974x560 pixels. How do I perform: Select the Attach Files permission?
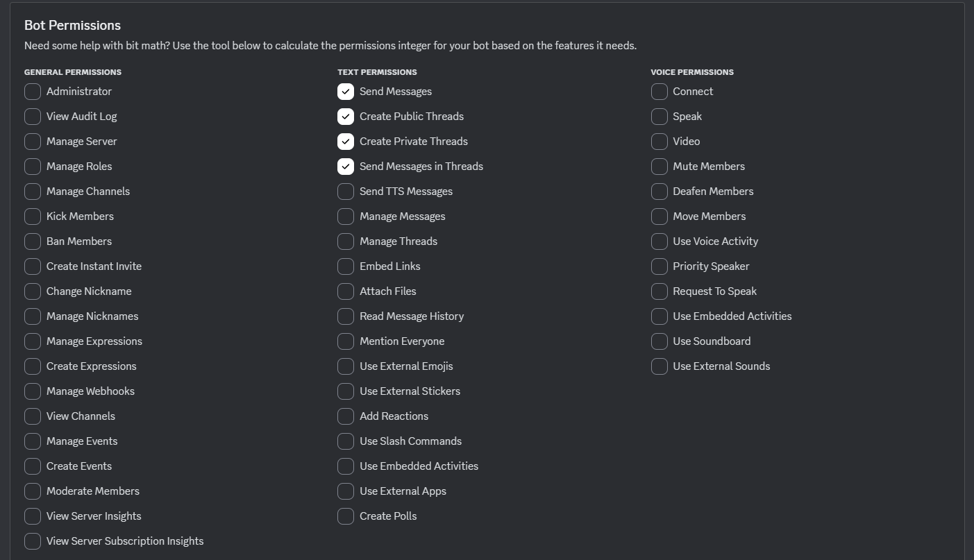pyautogui.click(x=346, y=291)
